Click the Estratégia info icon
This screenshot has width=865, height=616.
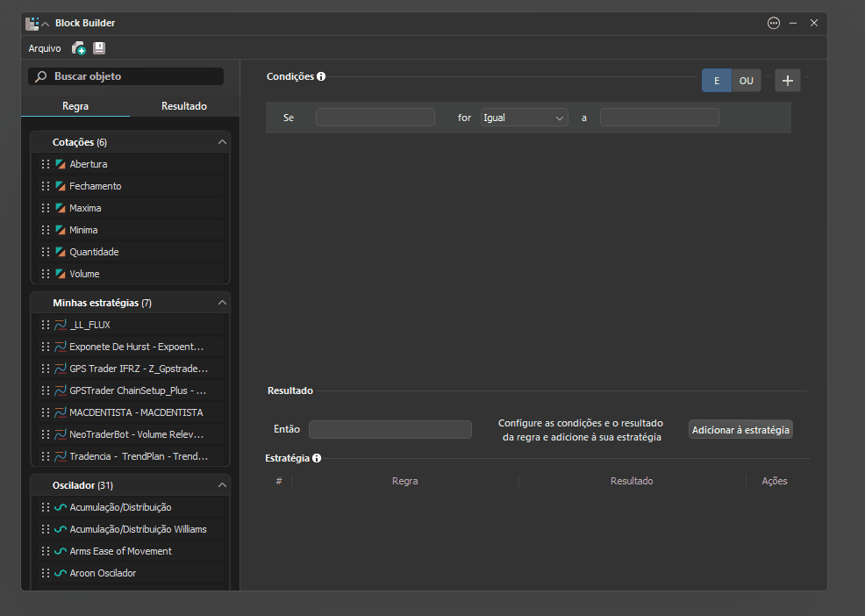pyautogui.click(x=317, y=458)
